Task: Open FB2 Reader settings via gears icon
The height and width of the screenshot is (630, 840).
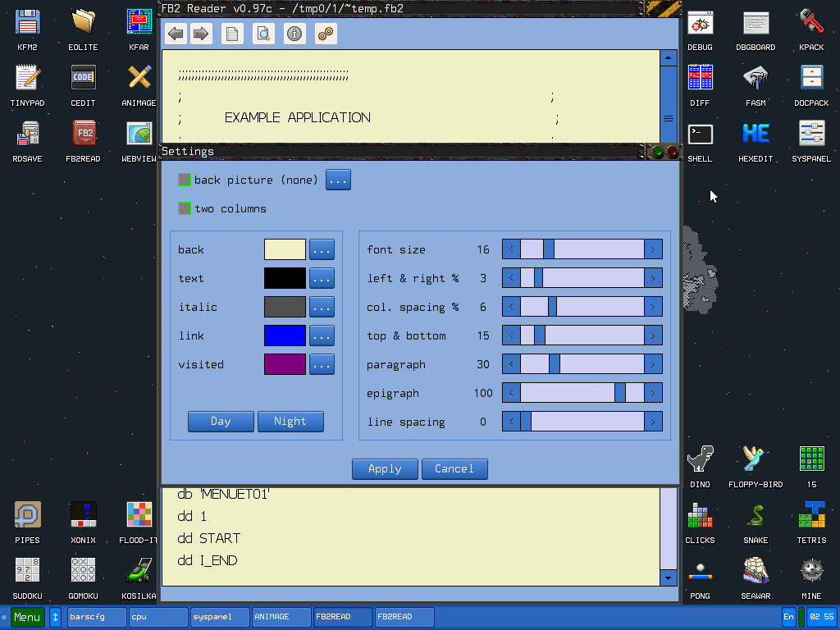Action: pyautogui.click(x=325, y=34)
